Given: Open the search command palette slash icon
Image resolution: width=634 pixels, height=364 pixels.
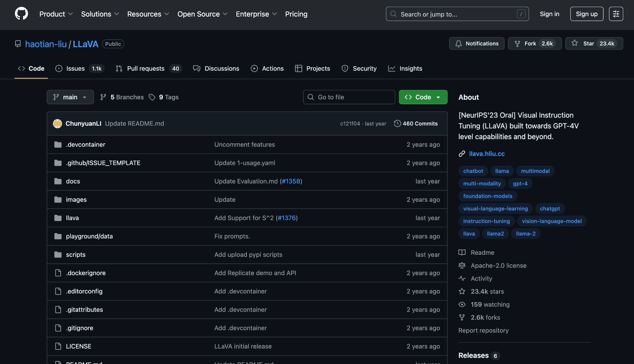Looking at the screenshot, I should tap(522, 14).
